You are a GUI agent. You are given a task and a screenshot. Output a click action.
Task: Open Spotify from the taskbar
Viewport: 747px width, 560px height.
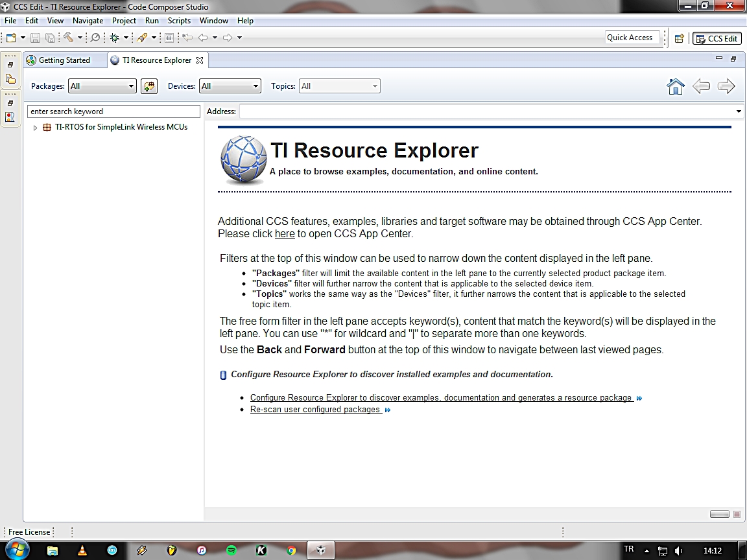click(x=231, y=550)
